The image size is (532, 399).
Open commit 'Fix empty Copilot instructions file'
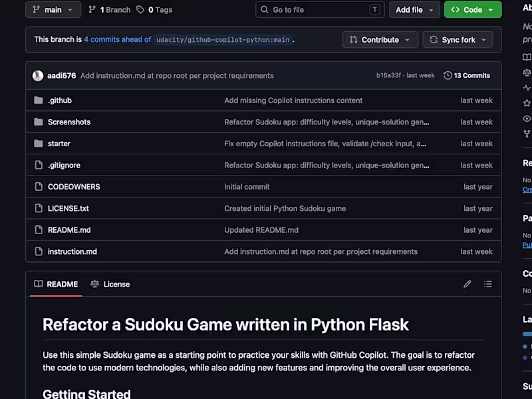[325, 144]
